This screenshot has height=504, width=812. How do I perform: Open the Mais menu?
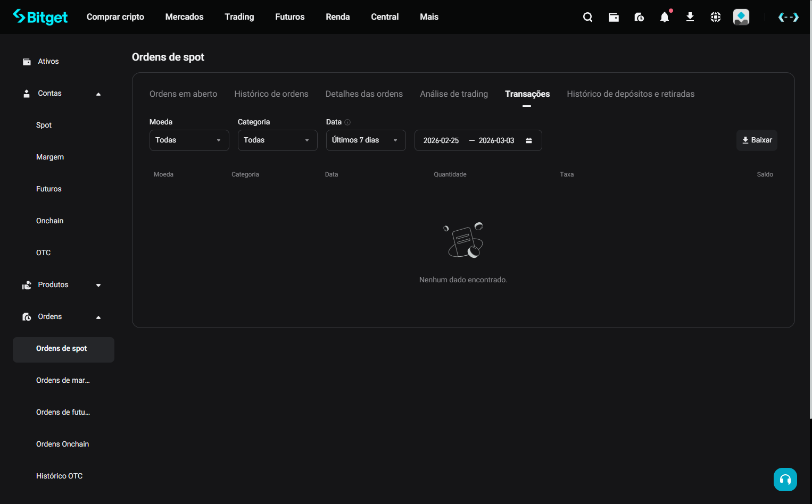(429, 17)
